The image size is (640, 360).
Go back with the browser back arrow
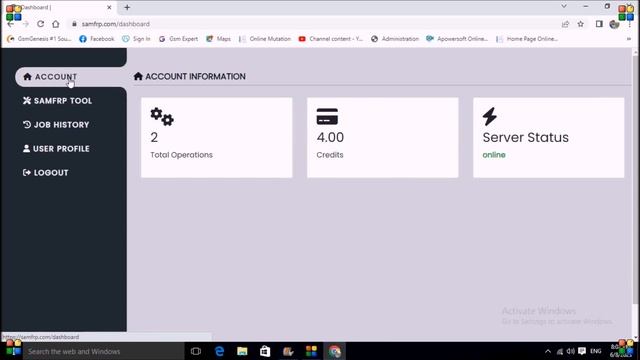tap(11, 24)
